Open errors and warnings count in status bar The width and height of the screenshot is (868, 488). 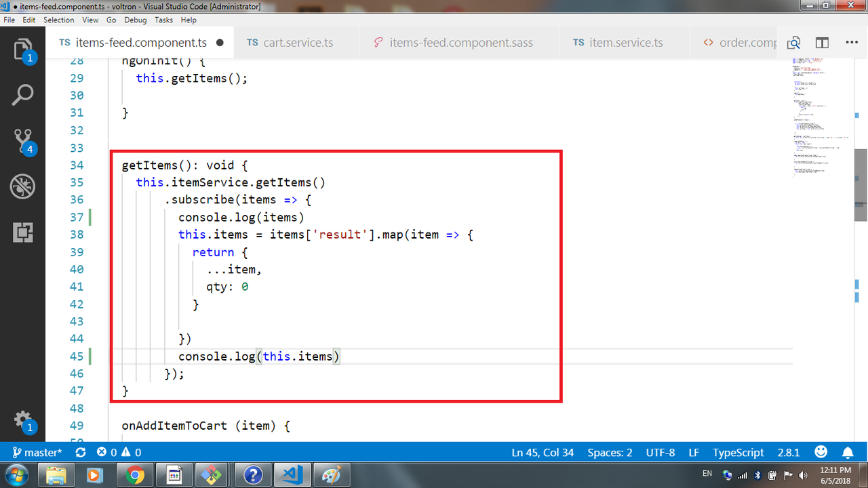(x=119, y=452)
